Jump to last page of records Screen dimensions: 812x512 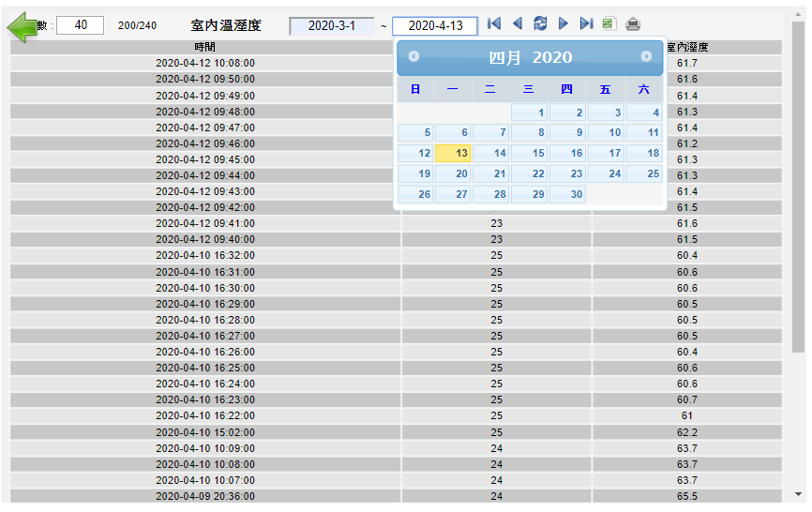click(x=586, y=23)
